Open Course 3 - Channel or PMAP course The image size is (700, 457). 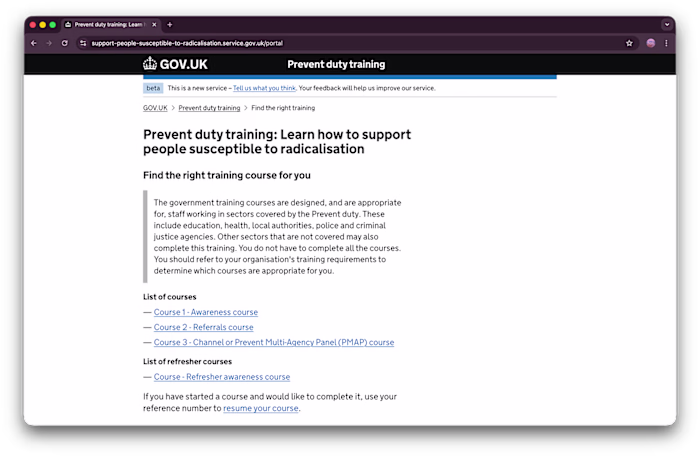(274, 342)
